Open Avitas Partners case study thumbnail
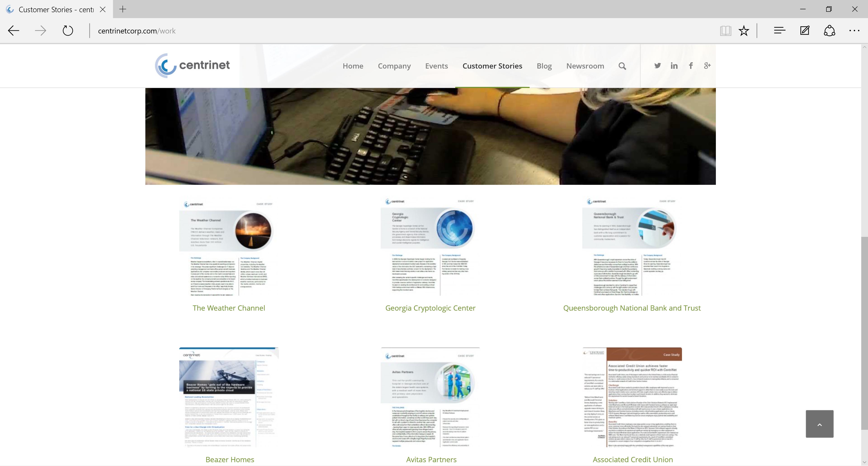 [x=430, y=397]
